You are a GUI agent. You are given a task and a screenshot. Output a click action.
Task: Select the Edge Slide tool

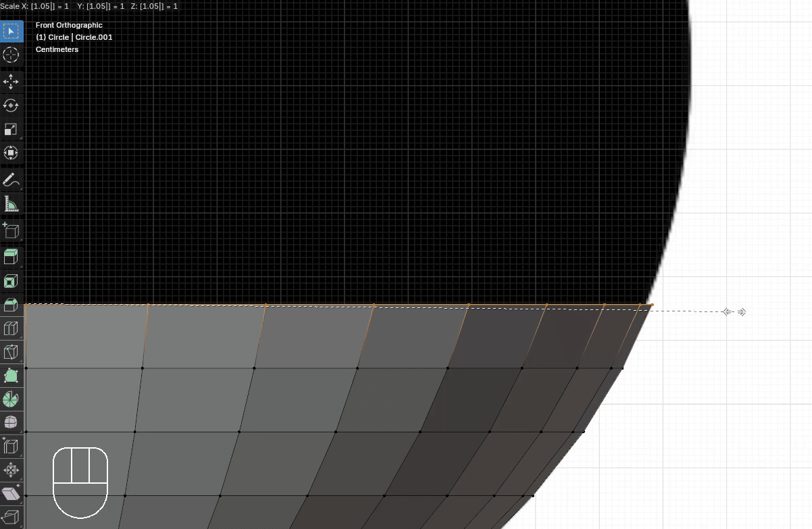[11, 447]
